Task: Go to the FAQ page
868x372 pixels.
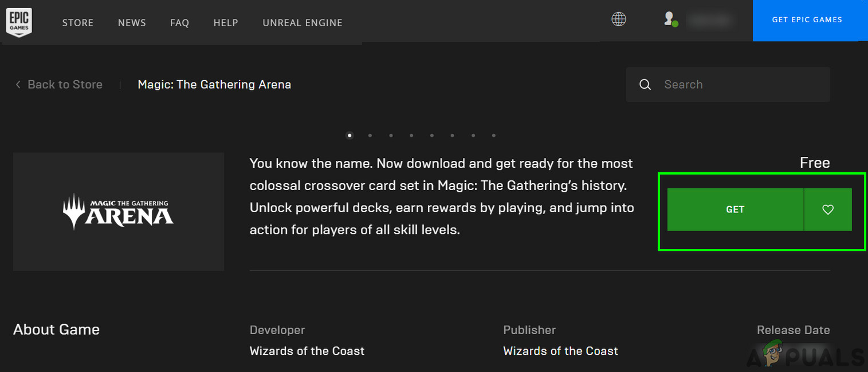Action: [179, 23]
